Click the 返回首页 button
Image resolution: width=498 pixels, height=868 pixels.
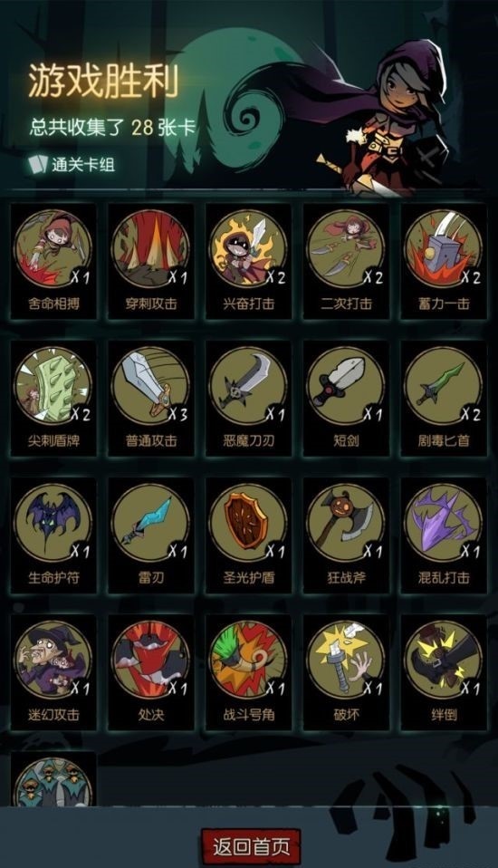[251, 846]
